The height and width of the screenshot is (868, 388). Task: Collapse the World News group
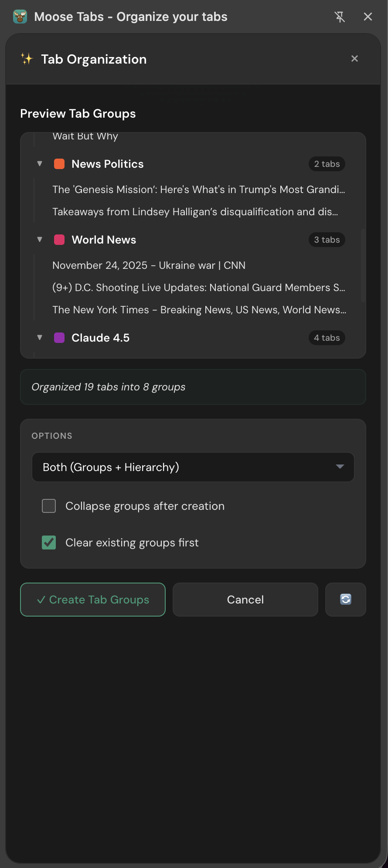tap(40, 240)
